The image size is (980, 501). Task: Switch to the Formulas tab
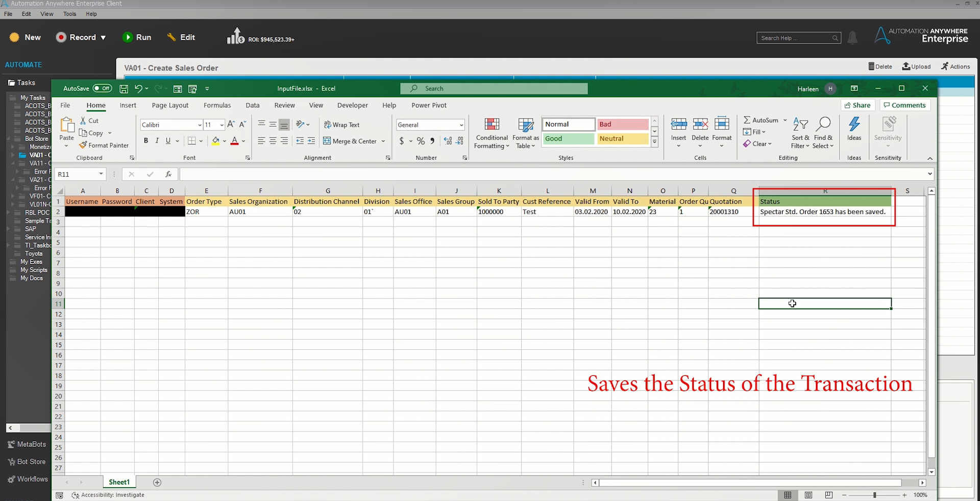(217, 105)
